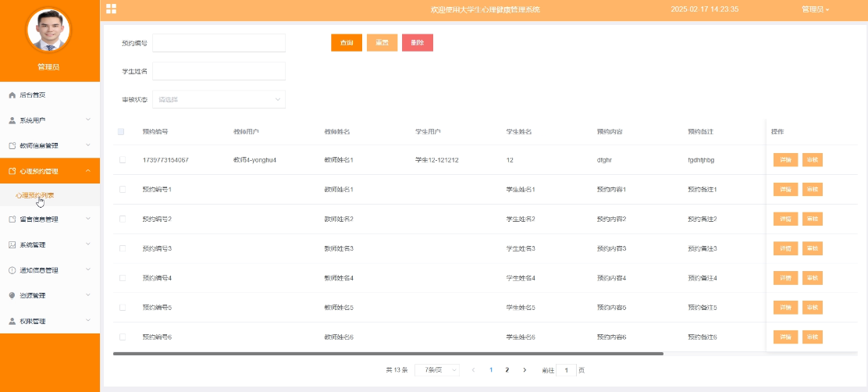Screen dimensions: 868x392
Task: Check the 预约编号6 row checkbox
Action: (123, 337)
